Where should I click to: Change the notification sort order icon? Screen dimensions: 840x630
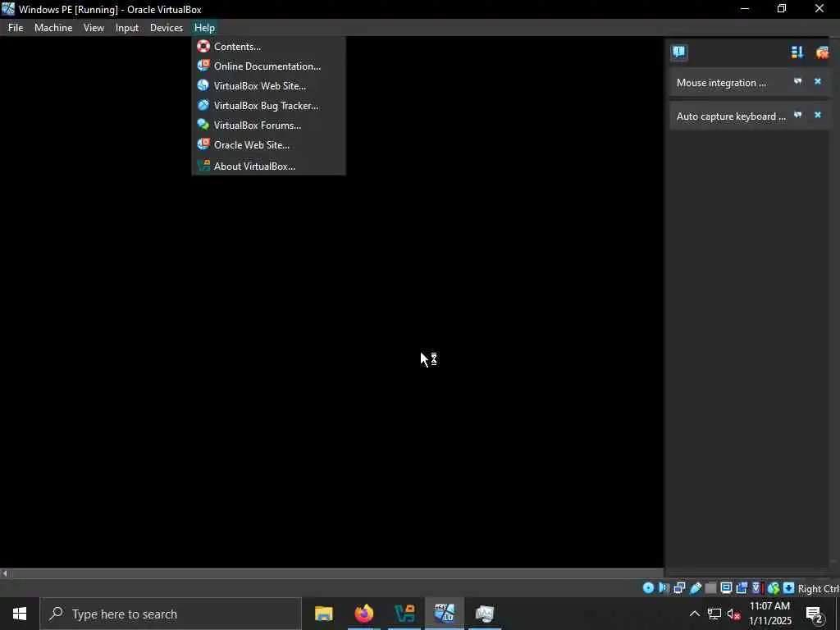797,52
